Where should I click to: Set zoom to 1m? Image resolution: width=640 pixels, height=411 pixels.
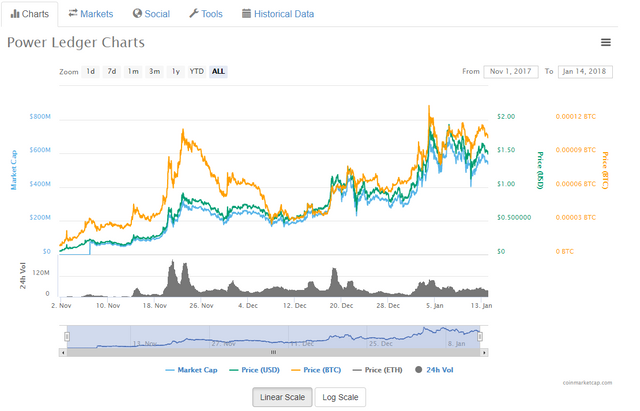[133, 71]
